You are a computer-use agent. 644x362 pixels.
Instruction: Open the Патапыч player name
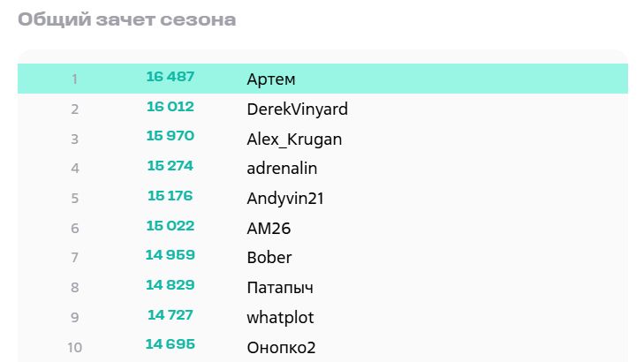(280, 288)
